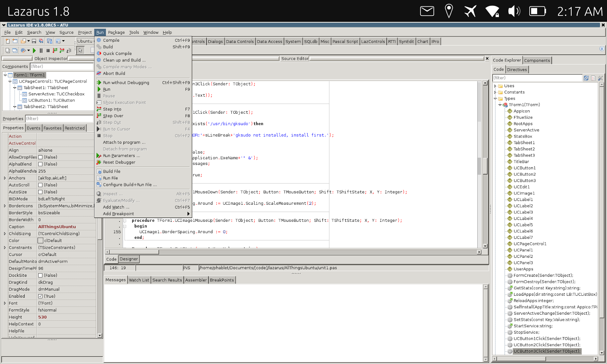Image resolution: width=607 pixels, height=364 pixels.
Task: Open the mail indicator in status bar
Action: [427, 11]
